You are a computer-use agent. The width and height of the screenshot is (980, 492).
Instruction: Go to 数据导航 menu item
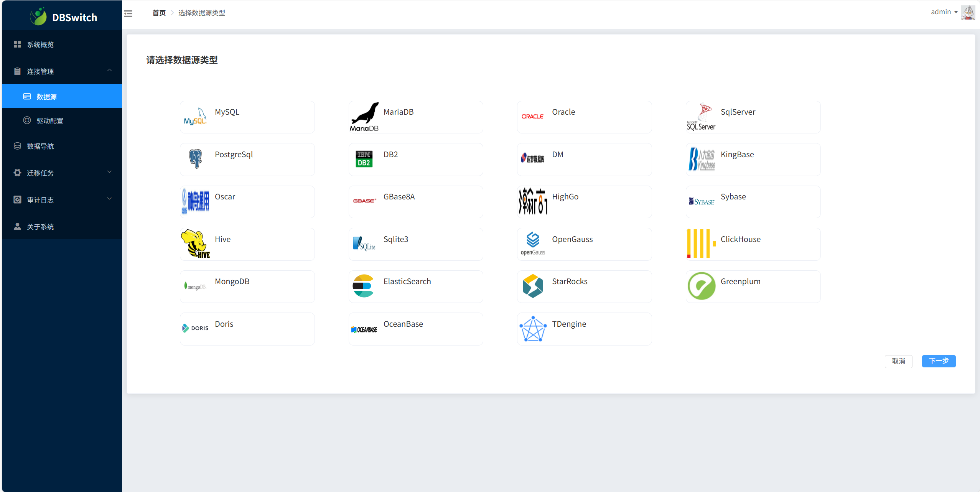click(40, 146)
